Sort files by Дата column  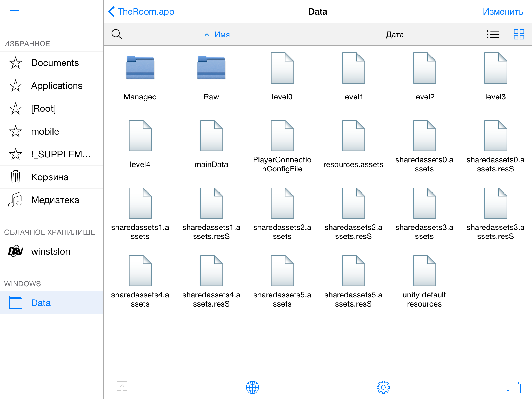394,34
